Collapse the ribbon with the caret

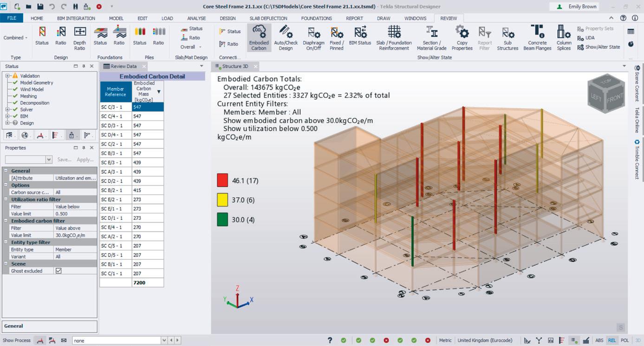coord(611,18)
